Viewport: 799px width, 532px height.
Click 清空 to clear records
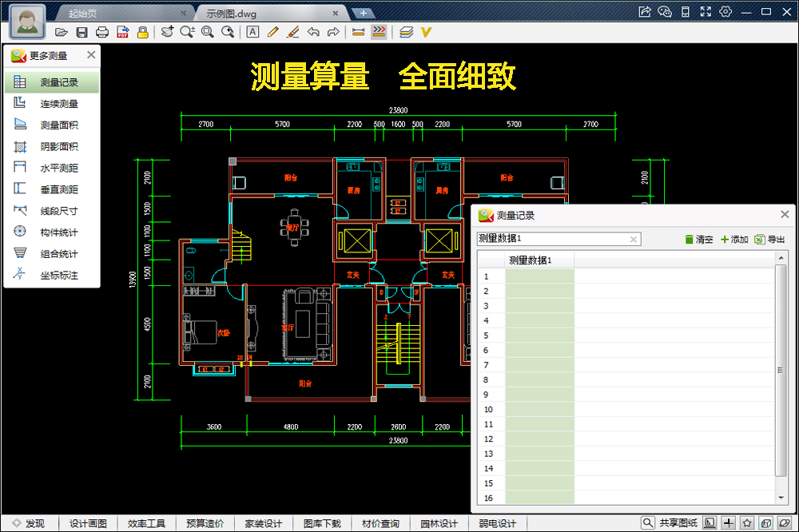(x=698, y=239)
